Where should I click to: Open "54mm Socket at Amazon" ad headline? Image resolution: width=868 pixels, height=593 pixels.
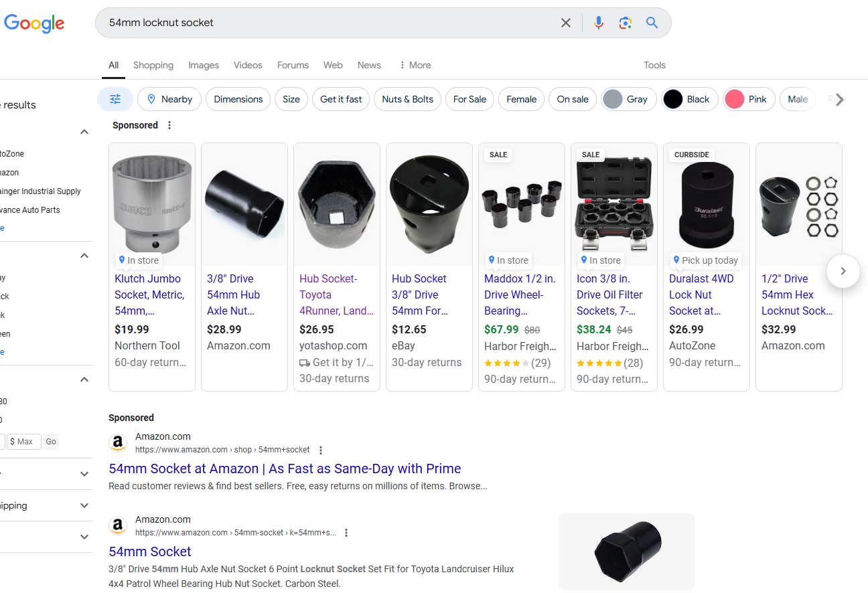pyautogui.click(x=285, y=469)
